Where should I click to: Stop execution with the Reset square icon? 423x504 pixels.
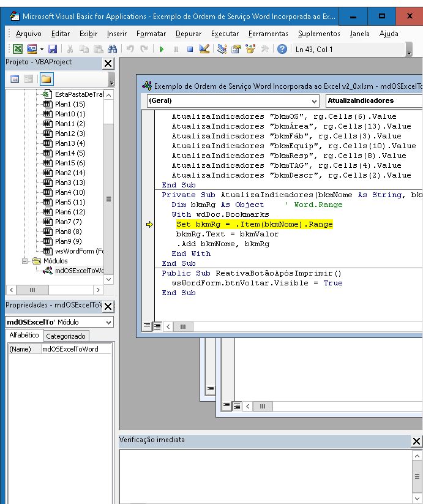[190, 49]
